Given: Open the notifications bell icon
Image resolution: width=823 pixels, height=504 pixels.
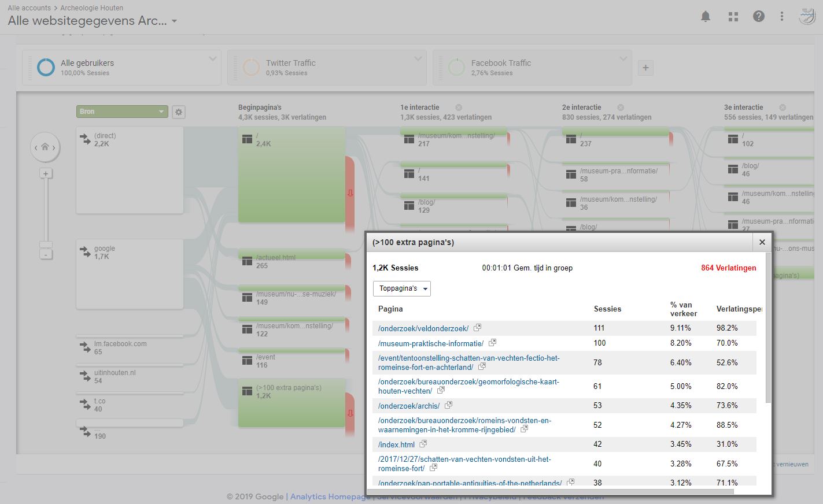Looking at the screenshot, I should point(706,17).
